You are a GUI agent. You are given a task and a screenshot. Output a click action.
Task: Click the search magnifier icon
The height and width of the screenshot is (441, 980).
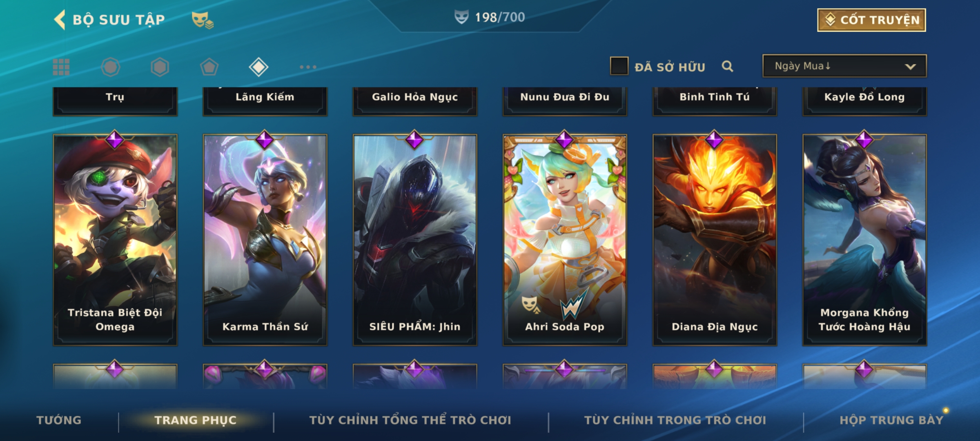[727, 66]
